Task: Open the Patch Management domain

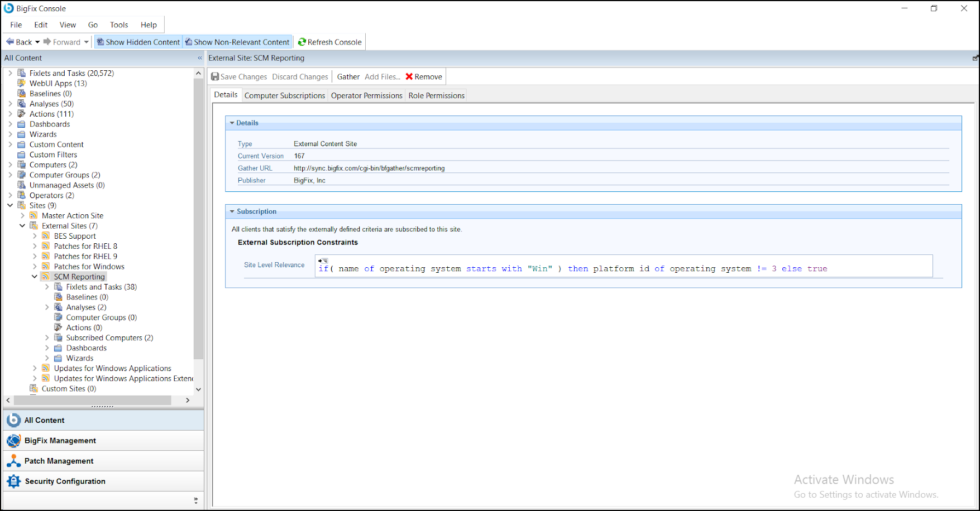Action: tap(59, 461)
